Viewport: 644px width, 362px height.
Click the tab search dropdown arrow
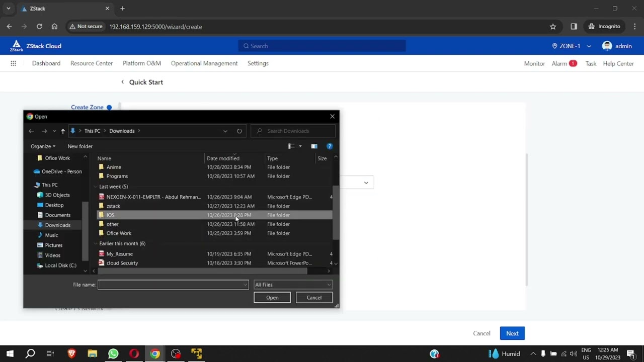coord(8,9)
